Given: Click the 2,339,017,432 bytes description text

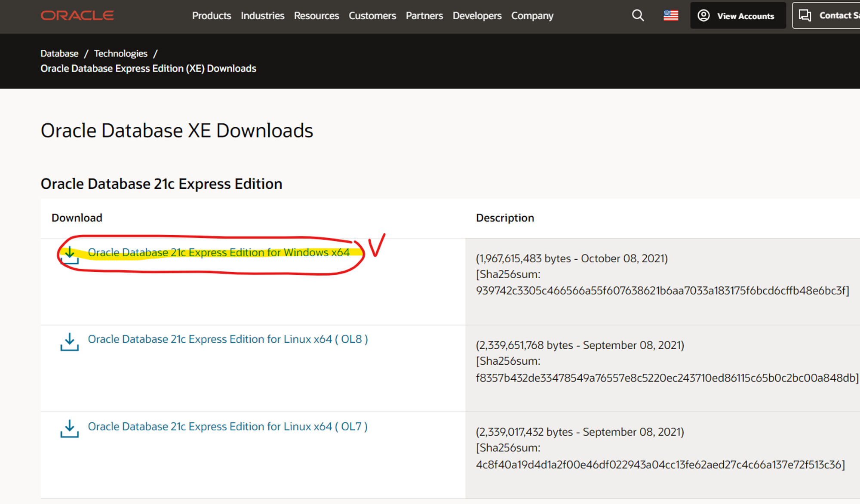Looking at the screenshot, I should point(580,432).
